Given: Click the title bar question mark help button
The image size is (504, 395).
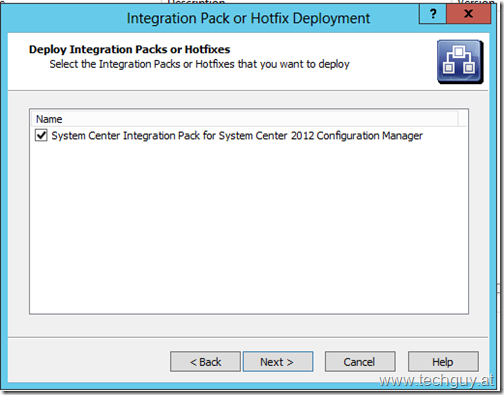Looking at the screenshot, I should (433, 14).
